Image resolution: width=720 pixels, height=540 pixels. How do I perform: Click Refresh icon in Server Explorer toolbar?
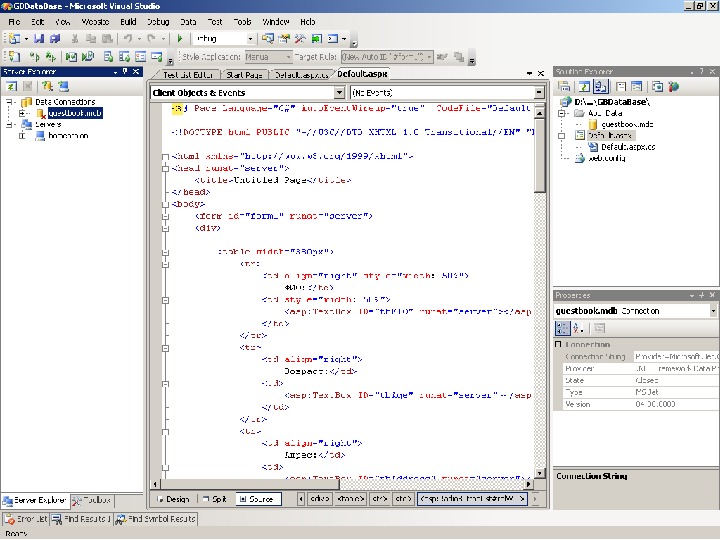coord(10,87)
